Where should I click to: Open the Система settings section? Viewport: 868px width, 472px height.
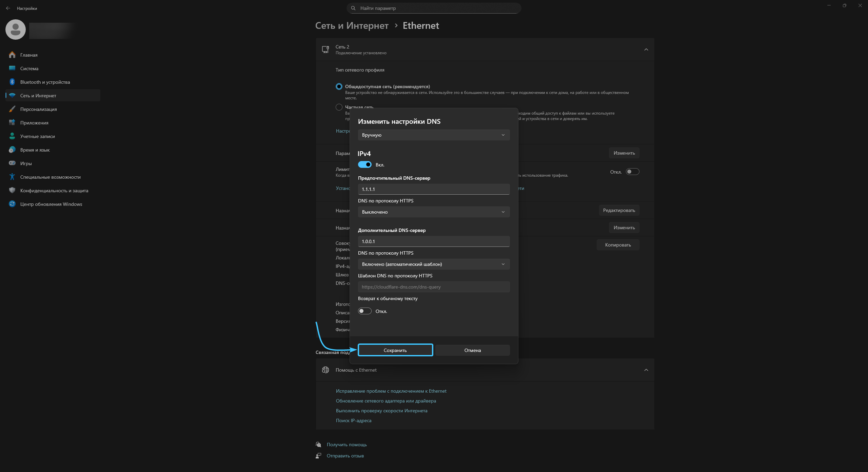point(29,68)
